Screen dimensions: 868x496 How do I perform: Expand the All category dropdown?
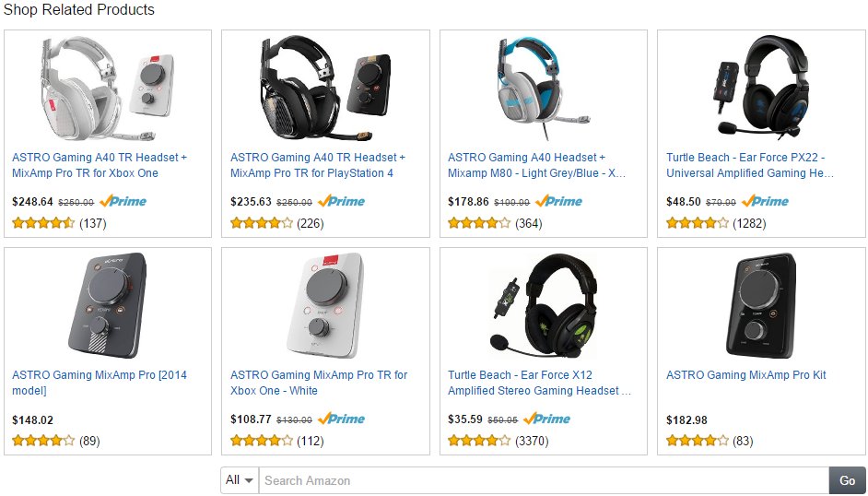240,480
